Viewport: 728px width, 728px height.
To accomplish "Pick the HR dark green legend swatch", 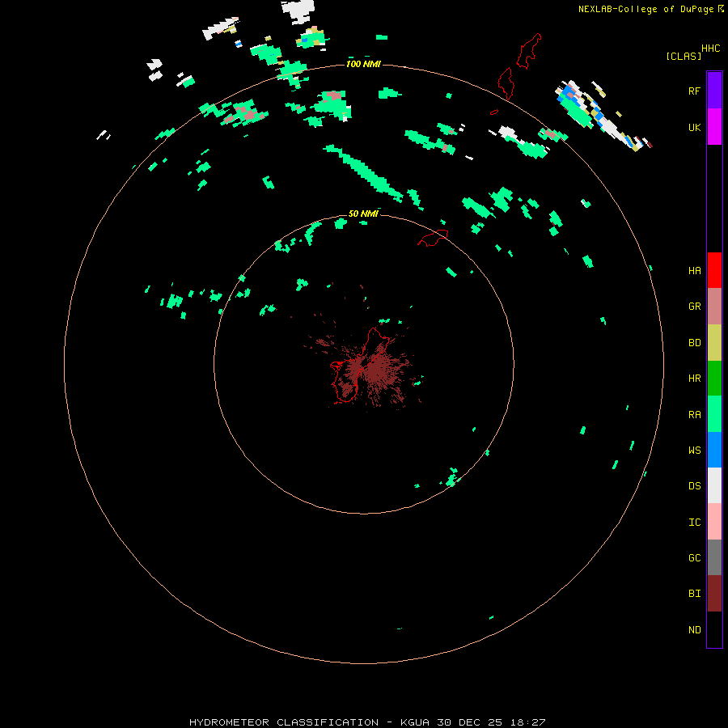I will coord(714,378).
